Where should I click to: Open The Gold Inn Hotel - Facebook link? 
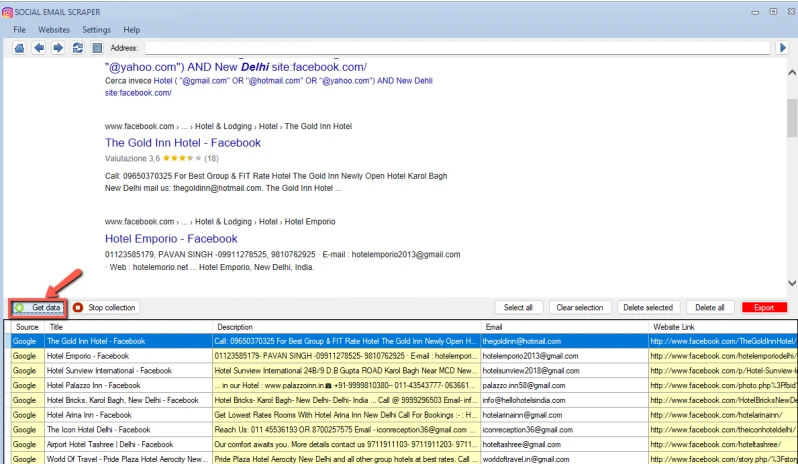[183, 143]
